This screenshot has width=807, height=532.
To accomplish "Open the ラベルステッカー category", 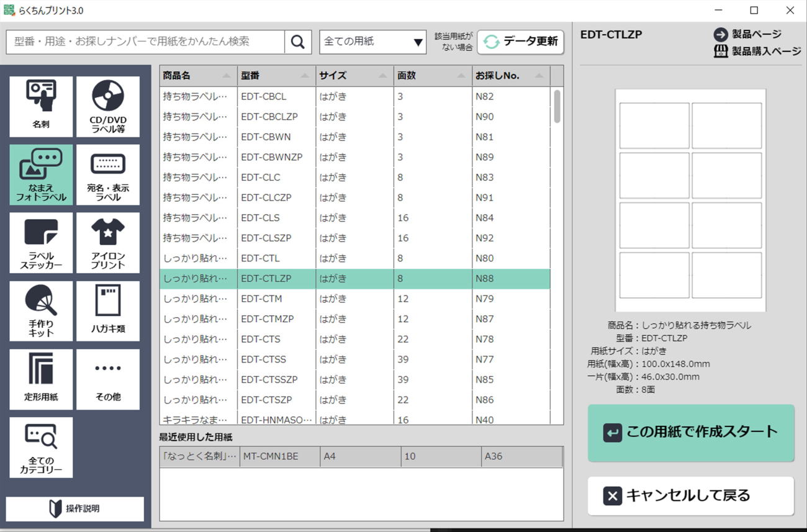I will point(41,243).
